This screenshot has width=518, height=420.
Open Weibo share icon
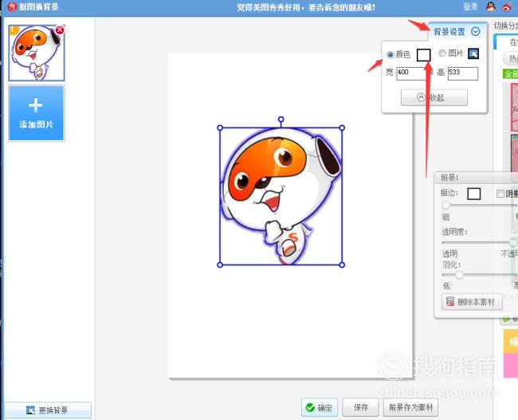[507, 7]
